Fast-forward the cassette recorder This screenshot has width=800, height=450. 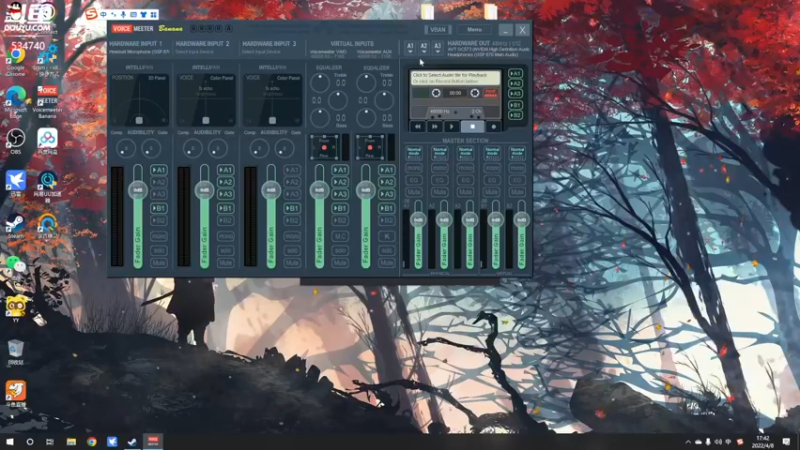(x=435, y=127)
